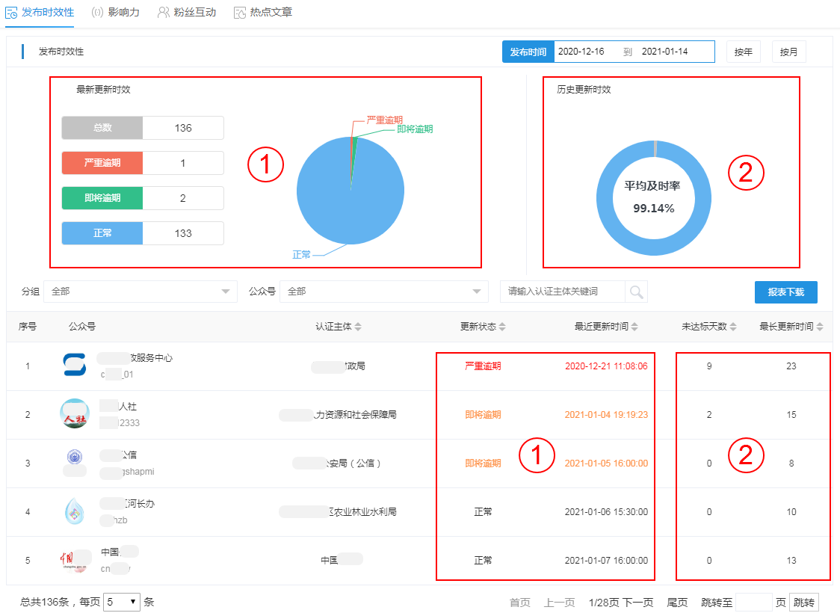Select the 按年 button
This screenshot has height=616, width=840.
pyautogui.click(x=743, y=52)
